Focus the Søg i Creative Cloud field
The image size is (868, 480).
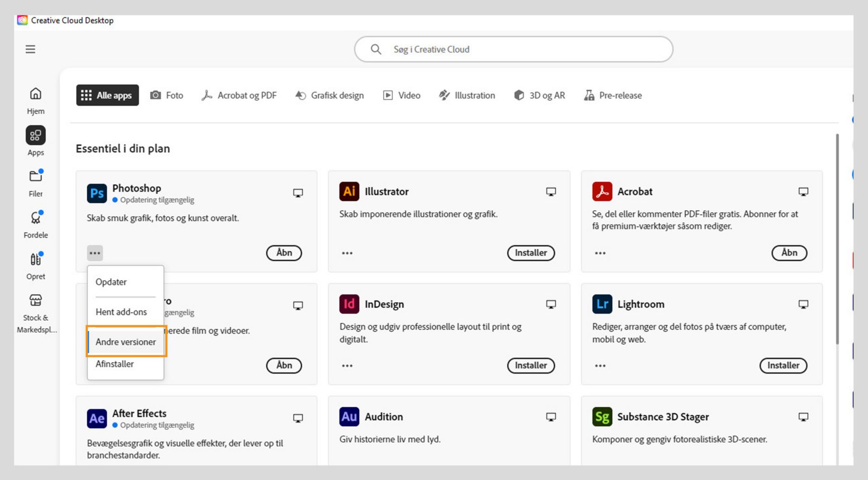(514, 49)
